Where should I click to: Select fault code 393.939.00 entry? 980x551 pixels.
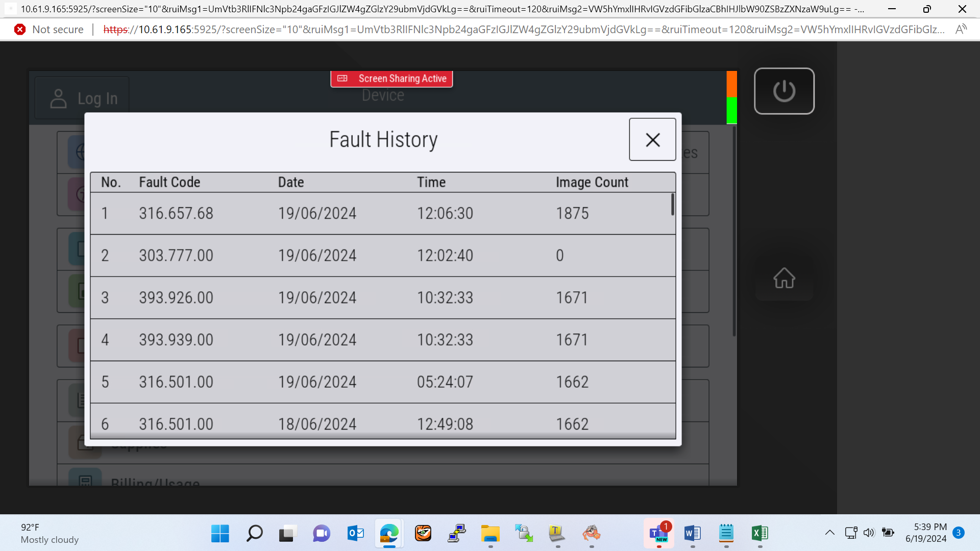click(x=383, y=340)
